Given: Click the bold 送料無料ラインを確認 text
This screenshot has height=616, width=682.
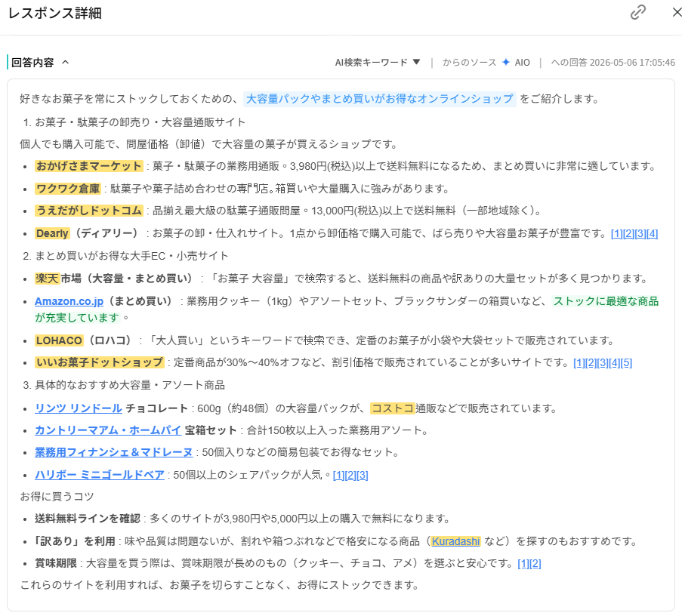Looking at the screenshot, I should click(x=88, y=519).
